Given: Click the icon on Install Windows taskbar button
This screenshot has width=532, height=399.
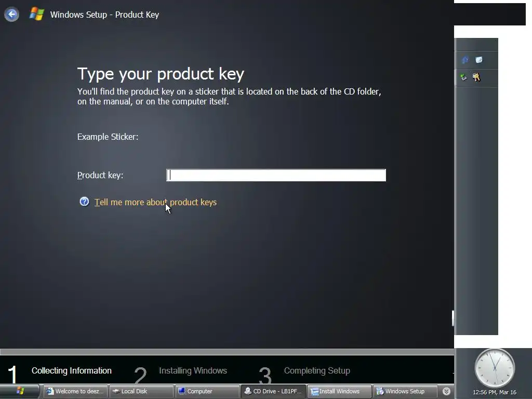Looking at the screenshot, I should 314,392.
